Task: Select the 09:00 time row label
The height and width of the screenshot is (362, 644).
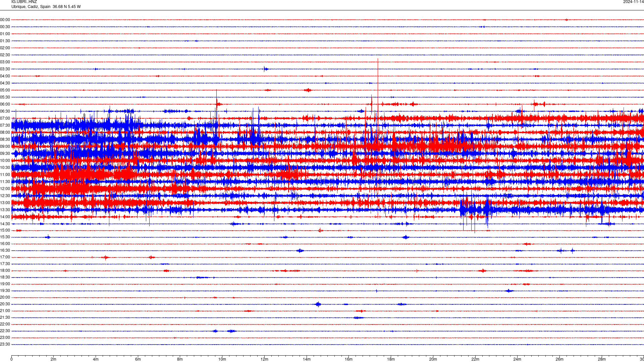Action: tap(5, 146)
